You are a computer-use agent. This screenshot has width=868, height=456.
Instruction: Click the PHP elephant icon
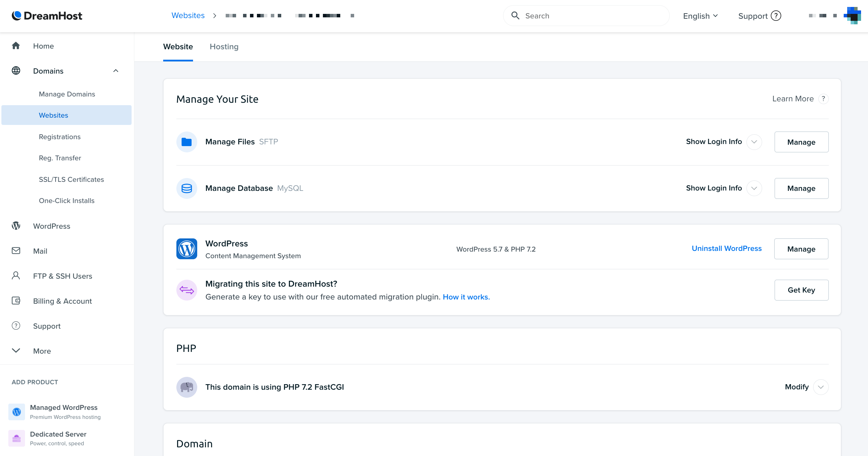(187, 387)
